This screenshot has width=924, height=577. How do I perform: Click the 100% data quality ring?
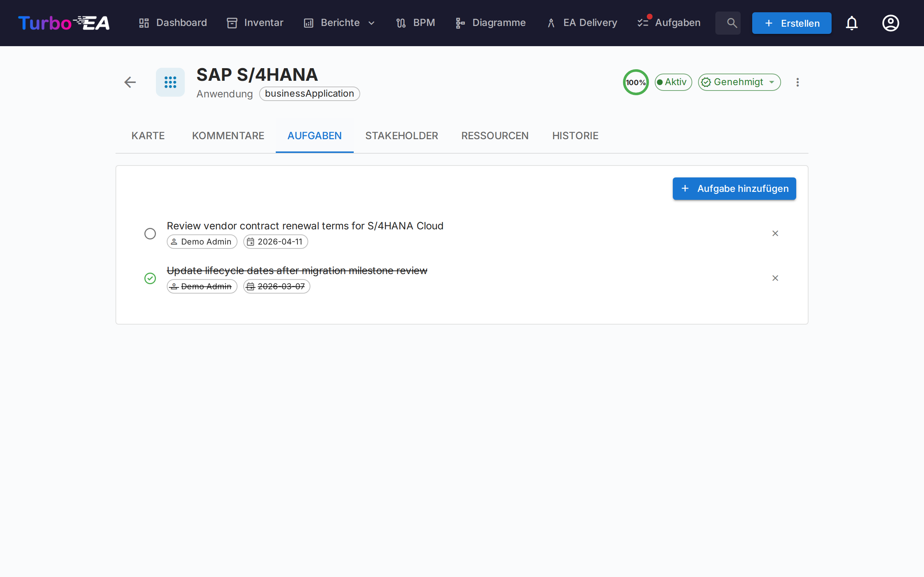[635, 82]
